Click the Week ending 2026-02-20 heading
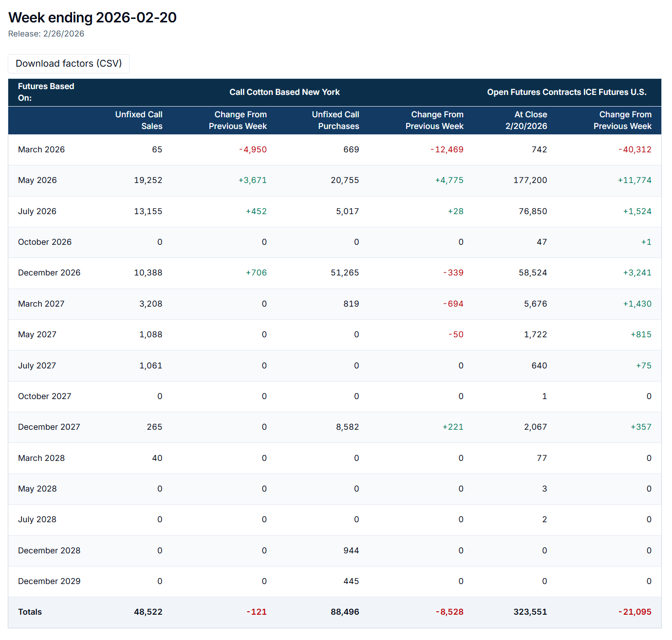672x640 pixels. [93, 18]
